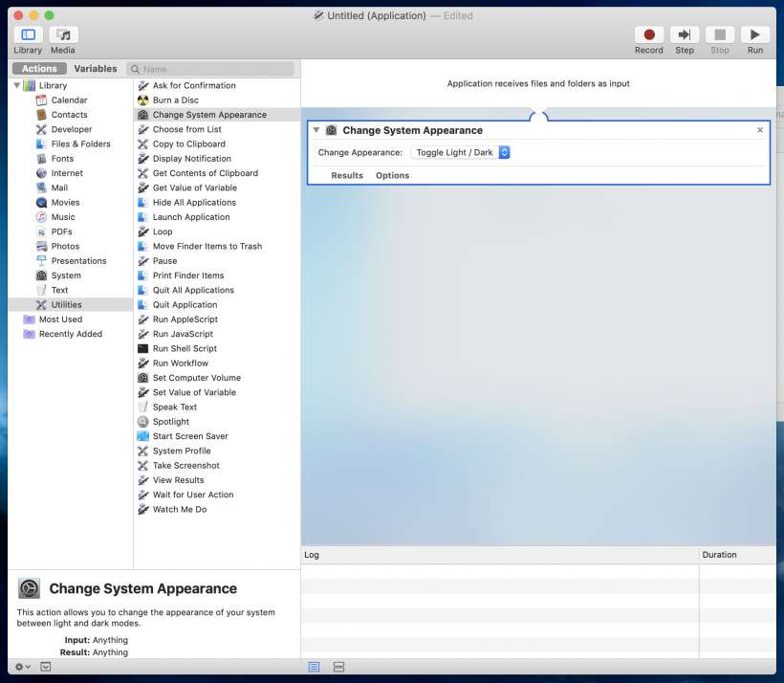Click the Record button icon

click(648, 34)
